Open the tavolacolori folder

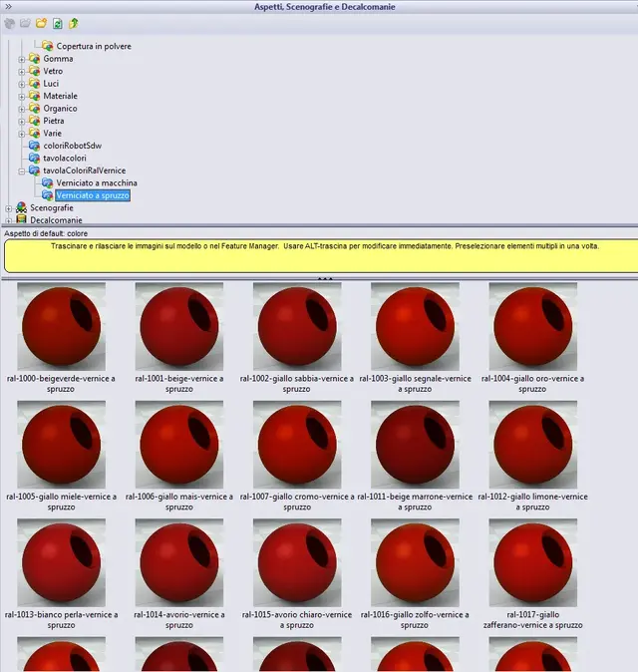click(x=64, y=159)
